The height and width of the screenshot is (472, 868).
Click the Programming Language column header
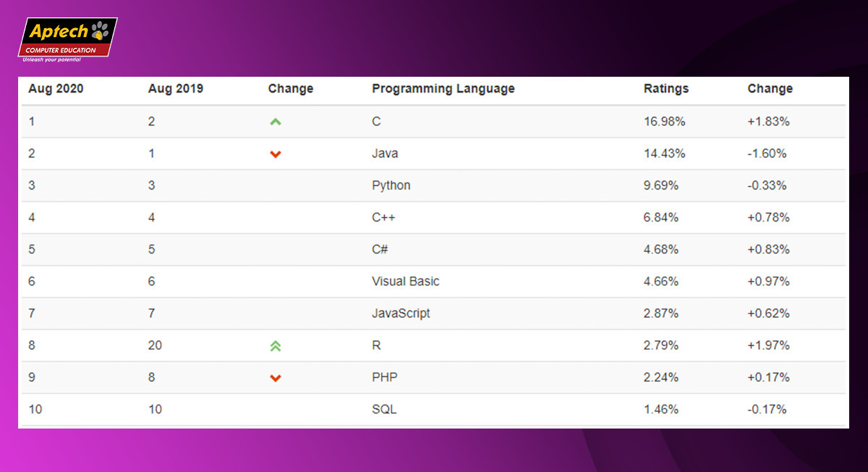[x=443, y=89]
